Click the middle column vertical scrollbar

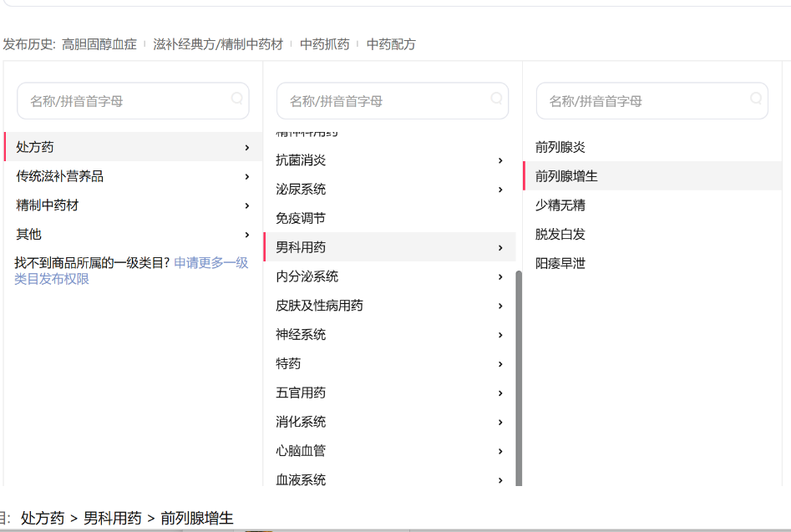click(519, 376)
